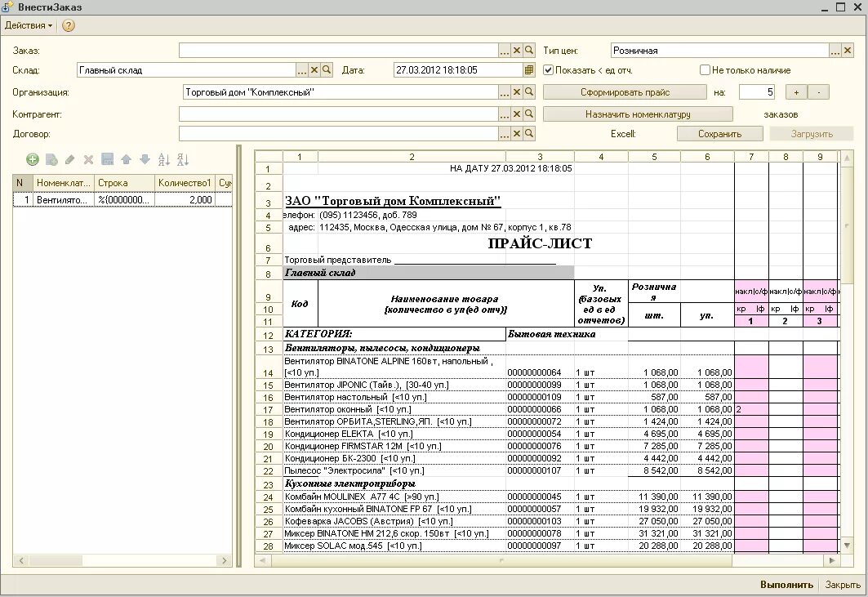This screenshot has height=597, width=868.
Task: Toggle the Показать < ед отч. checkbox
Action: pyautogui.click(x=548, y=69)
